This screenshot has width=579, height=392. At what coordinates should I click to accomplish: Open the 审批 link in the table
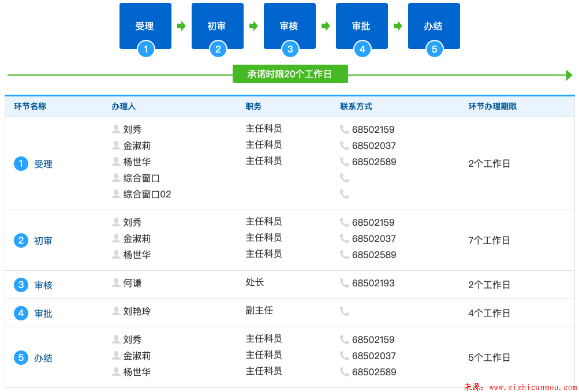pyautogui.click(x=43, y=313)
